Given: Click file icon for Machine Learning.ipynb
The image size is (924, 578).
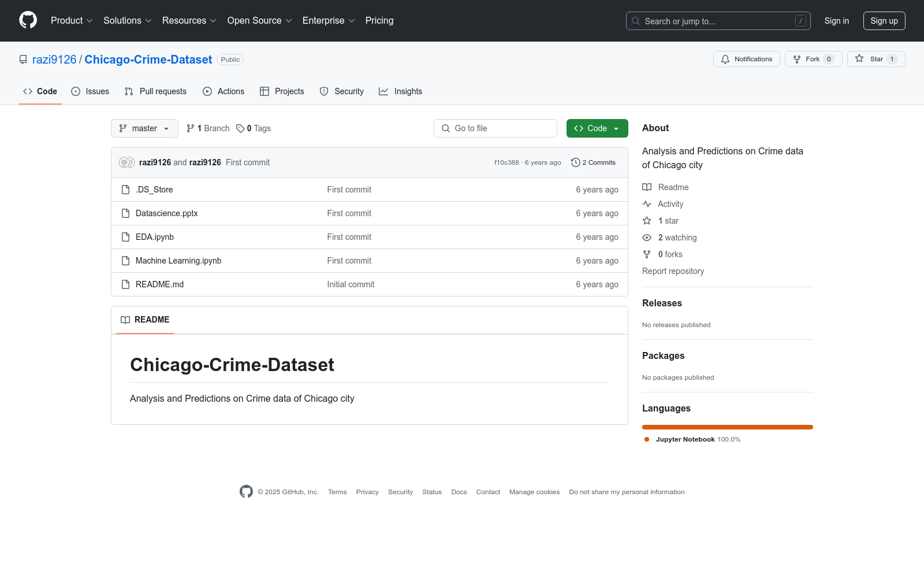Looking at the screenshot, I should click(x=125, y=261).
